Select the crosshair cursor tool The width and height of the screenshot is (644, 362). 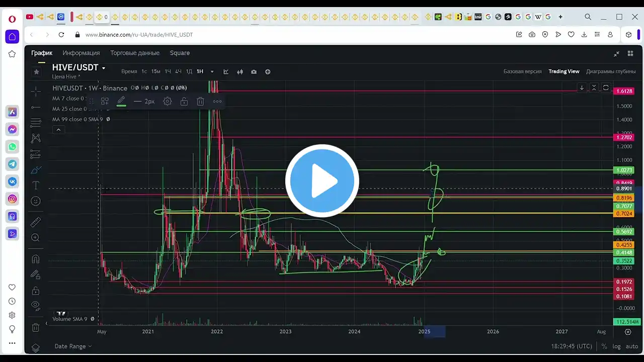coord(36,91)
